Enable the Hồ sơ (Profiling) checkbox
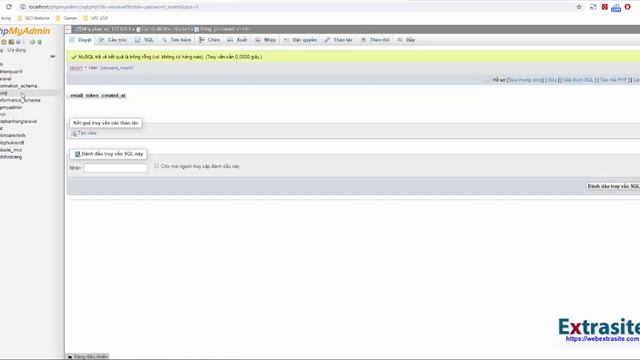Viewport: 640px width, 360px height. pyautogui.click(x=488, y=80)
